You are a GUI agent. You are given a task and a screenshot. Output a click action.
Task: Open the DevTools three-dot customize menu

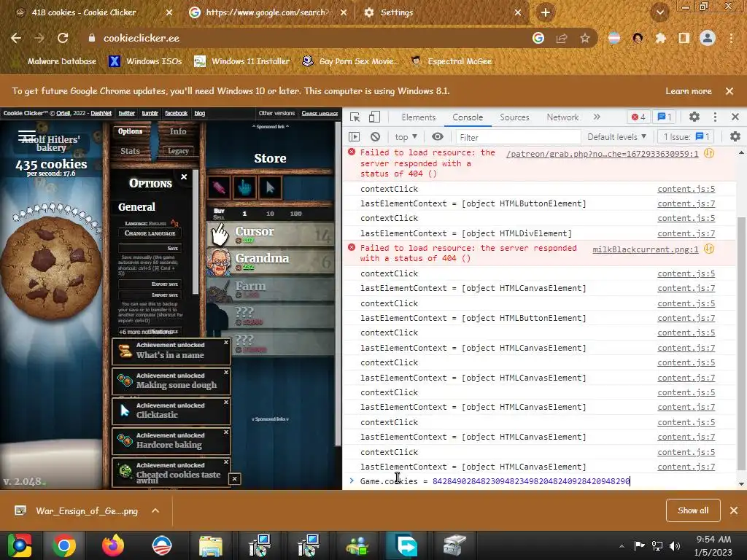click(x=715, y=117)
